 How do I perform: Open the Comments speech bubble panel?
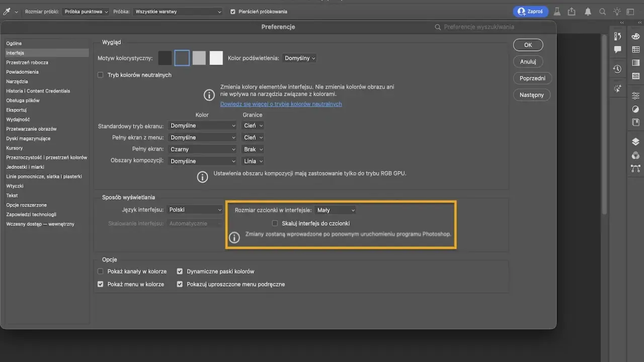coord(618,50)
